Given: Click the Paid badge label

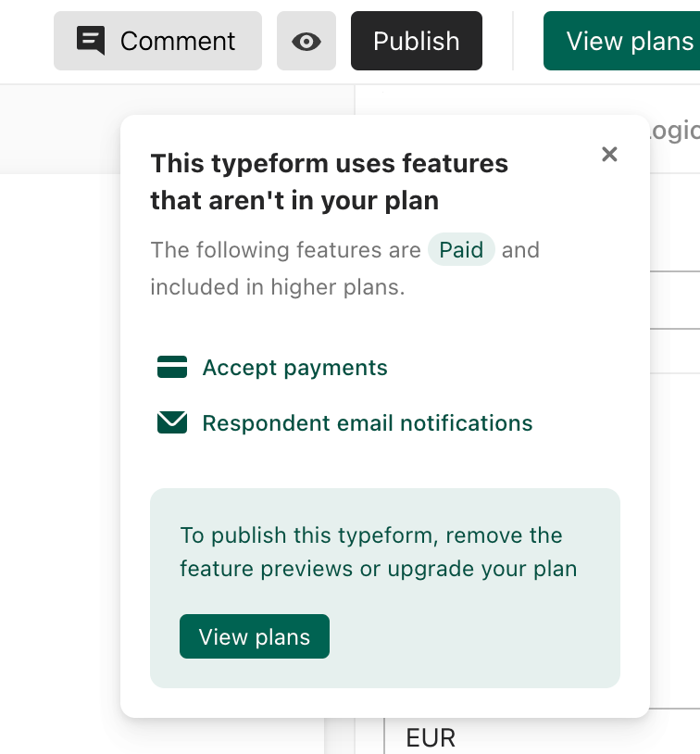Looking at the screenshot, I should point(461,249).
